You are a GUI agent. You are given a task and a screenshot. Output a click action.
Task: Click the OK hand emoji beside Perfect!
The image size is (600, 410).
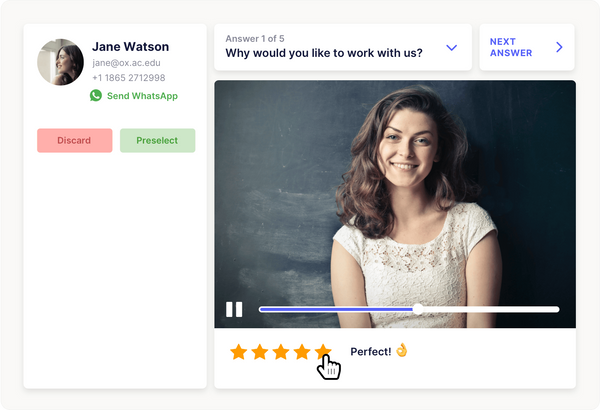[402, 351]
